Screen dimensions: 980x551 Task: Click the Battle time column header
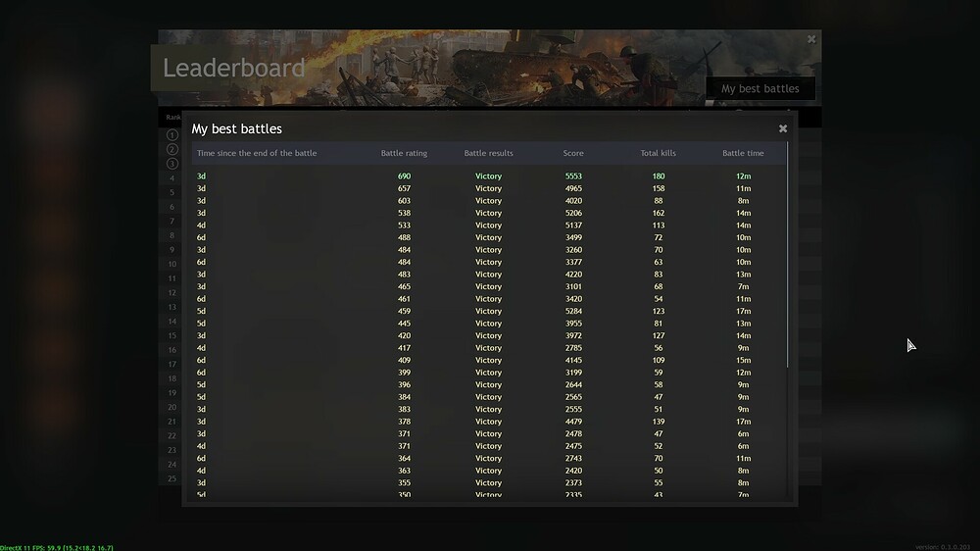[743, 153]
